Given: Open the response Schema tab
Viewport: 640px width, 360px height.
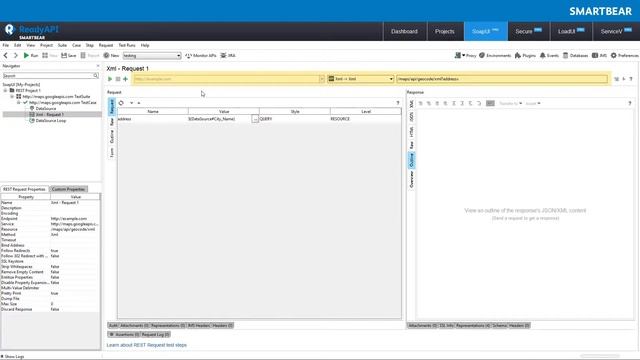Looking at the screenshot, I should (499, 325).
